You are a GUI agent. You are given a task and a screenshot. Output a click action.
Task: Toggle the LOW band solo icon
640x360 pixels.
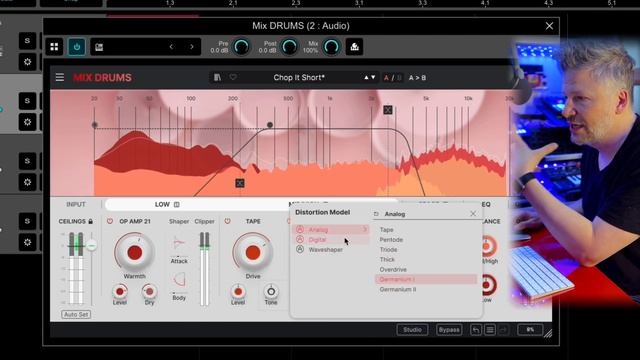[x=177, y=204]
